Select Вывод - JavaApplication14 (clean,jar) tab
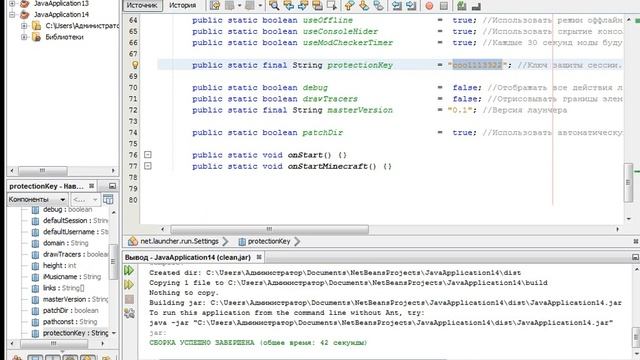 pos(187,257)
